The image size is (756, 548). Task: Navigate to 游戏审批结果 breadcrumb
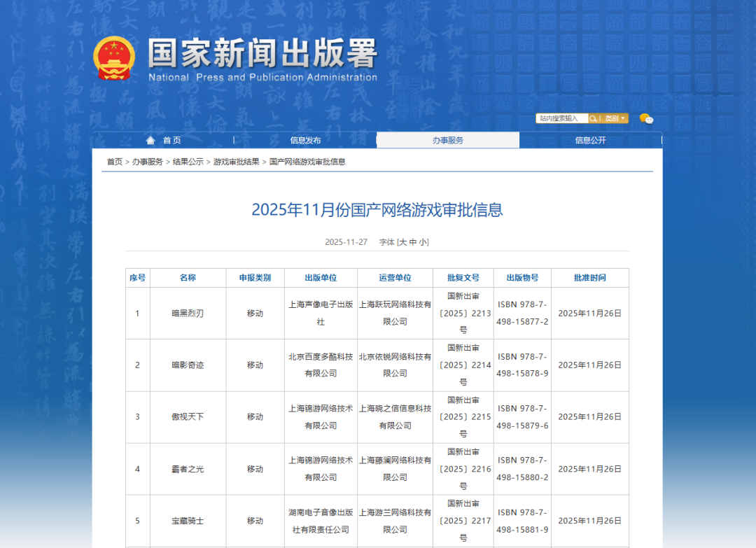pyautogui.click(x=236, y=162)
